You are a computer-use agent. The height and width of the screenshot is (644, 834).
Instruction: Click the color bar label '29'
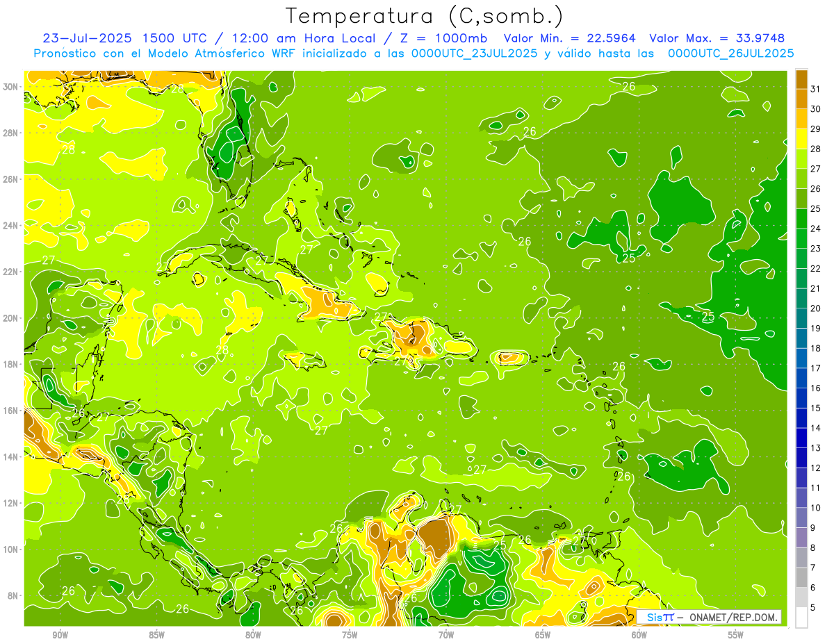point(816,129)
